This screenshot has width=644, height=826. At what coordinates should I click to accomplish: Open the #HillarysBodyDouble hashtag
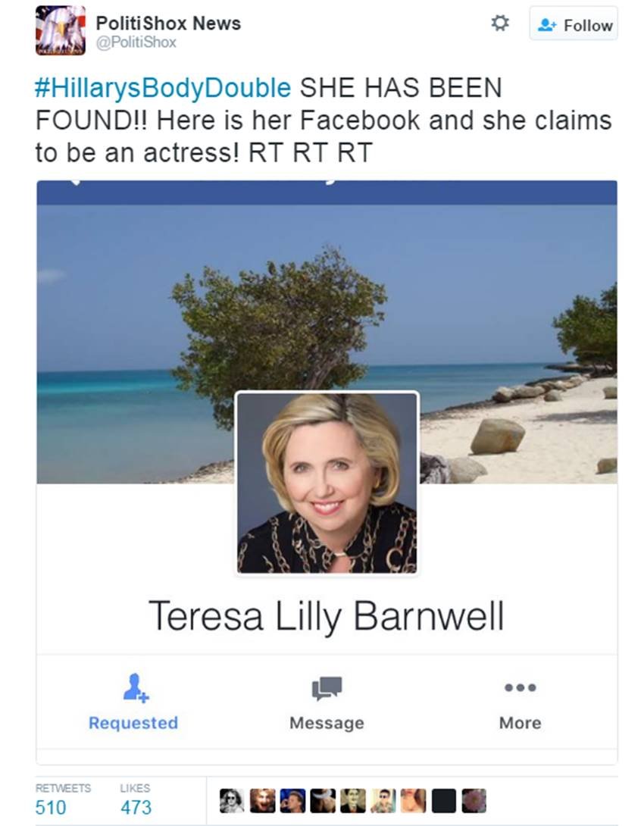click(163, 88)
